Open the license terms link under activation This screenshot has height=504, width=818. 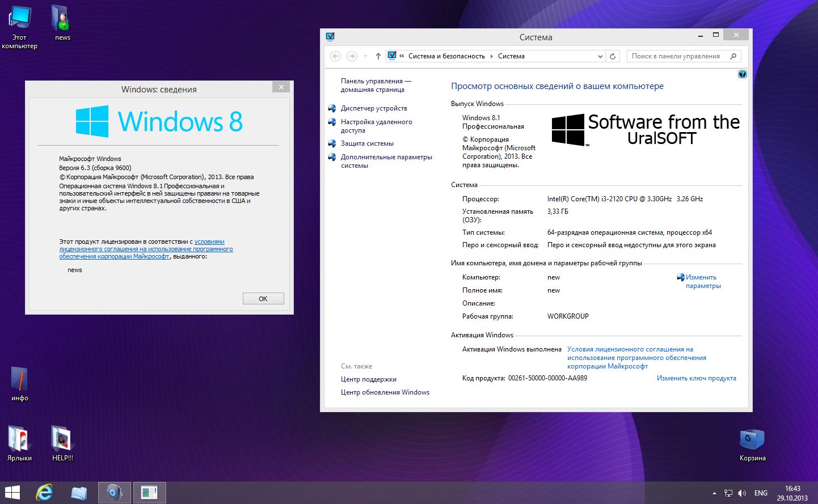[x=636, y=358]
